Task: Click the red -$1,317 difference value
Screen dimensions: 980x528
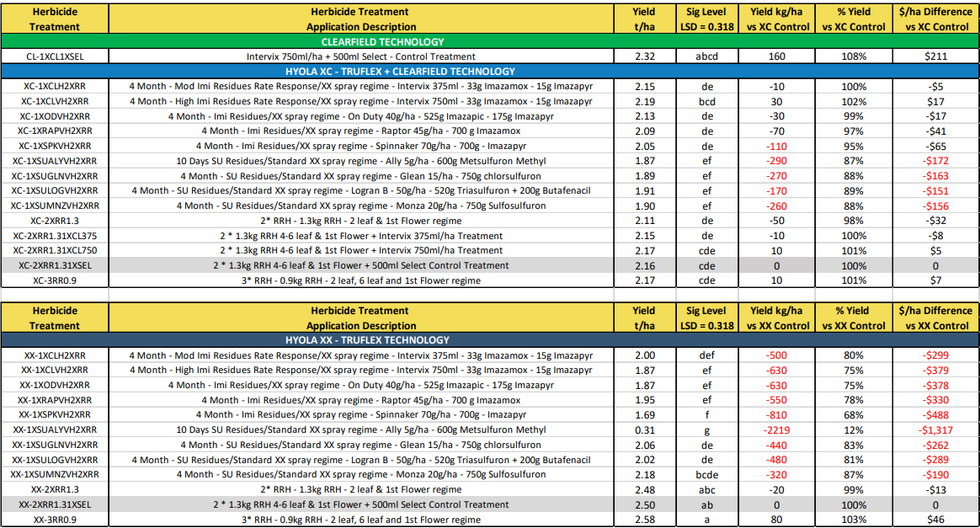Action: coord(935,430)
